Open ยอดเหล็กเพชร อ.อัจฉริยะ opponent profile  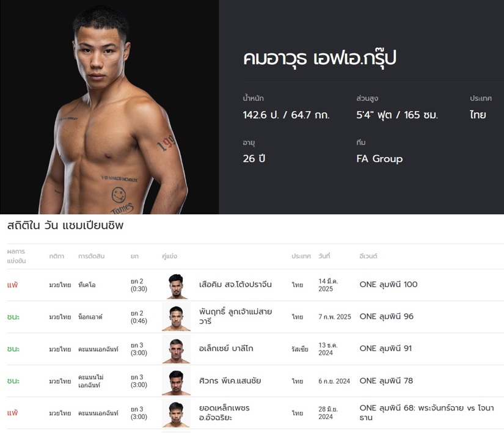pos(224,413)
